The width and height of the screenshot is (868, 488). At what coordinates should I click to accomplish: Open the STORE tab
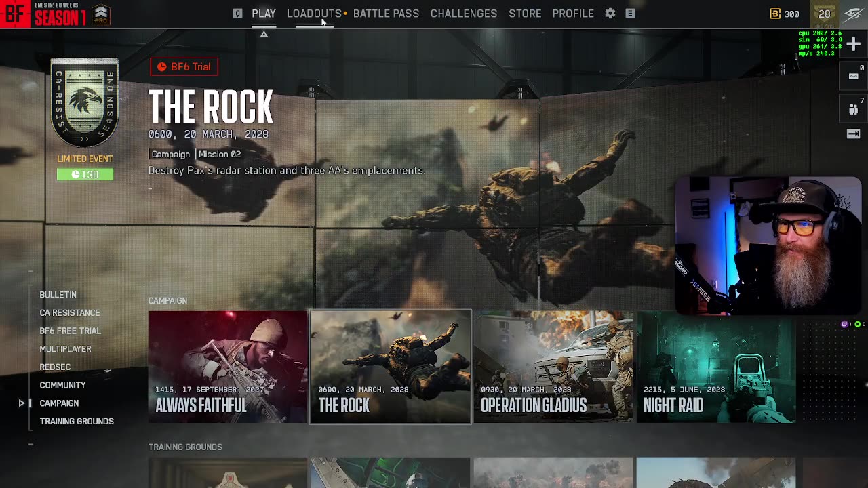(x=525, y=14)
